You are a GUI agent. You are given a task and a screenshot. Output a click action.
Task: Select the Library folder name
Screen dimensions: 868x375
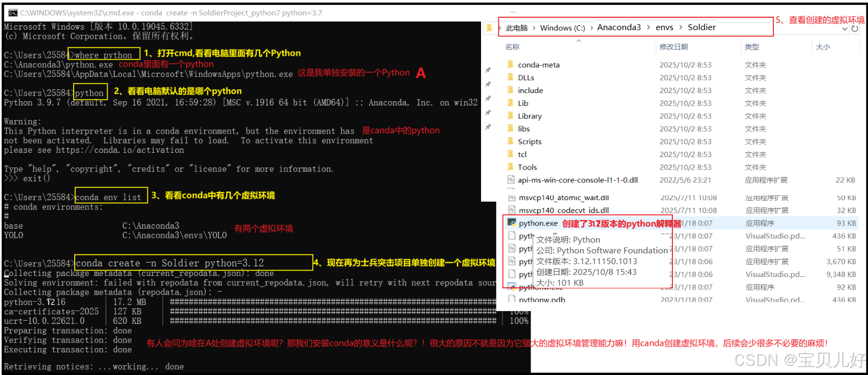(x=529, y=116)
